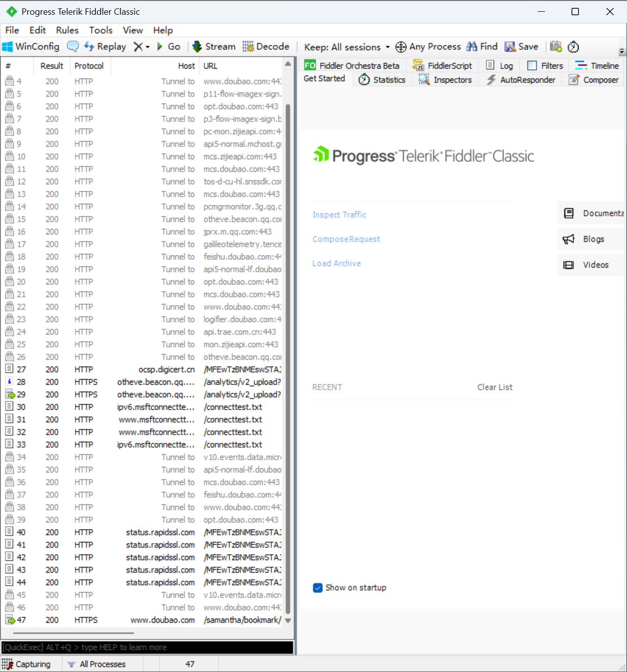Uncheck Show on startup checkbox
The width and height of the screenshot is (627, 672).
tap(318, 588)
